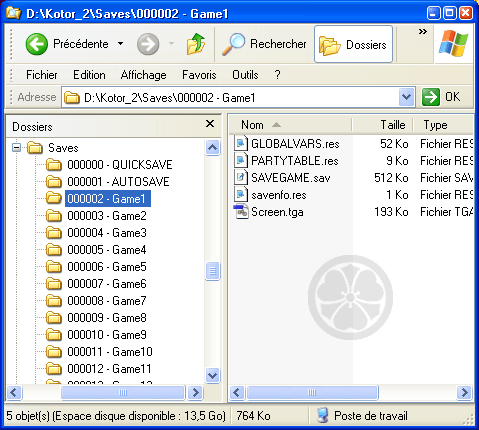
Task: Select 000008 - Game7 folder
Action: pyautogui.click(x=107, y=301)
